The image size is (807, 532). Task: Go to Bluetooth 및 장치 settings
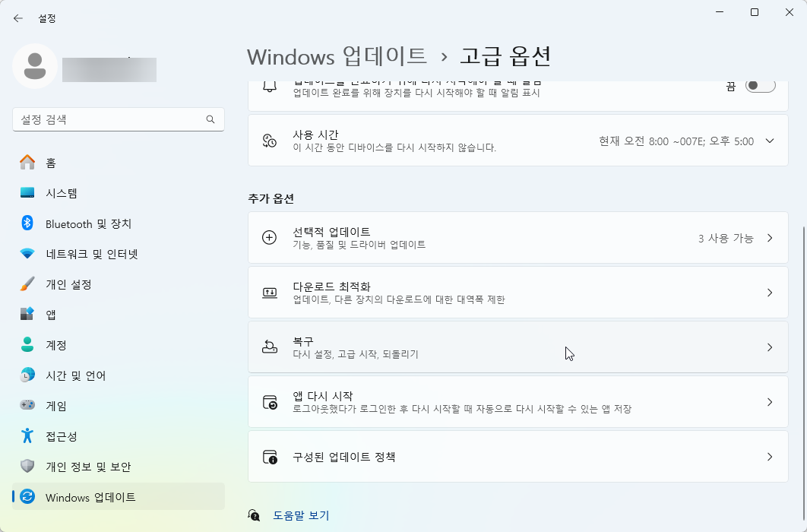pyautogui.click(x=119, y=223)
